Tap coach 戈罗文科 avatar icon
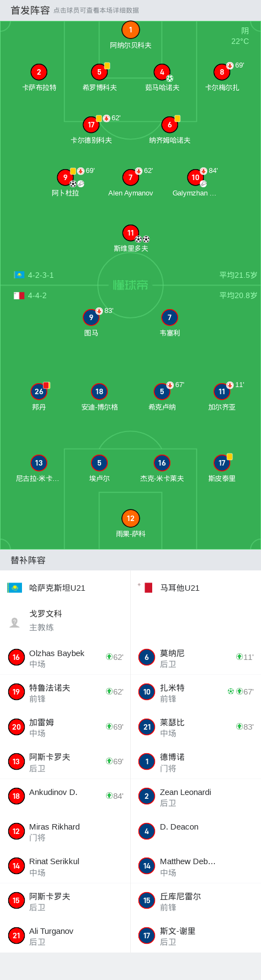261x980 pixels. click(15, 622)
